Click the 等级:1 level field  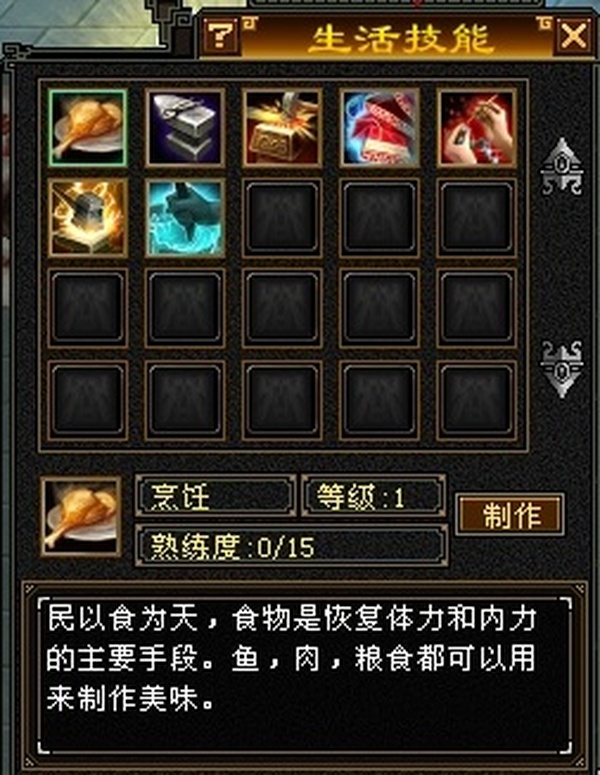coord(374,495)
